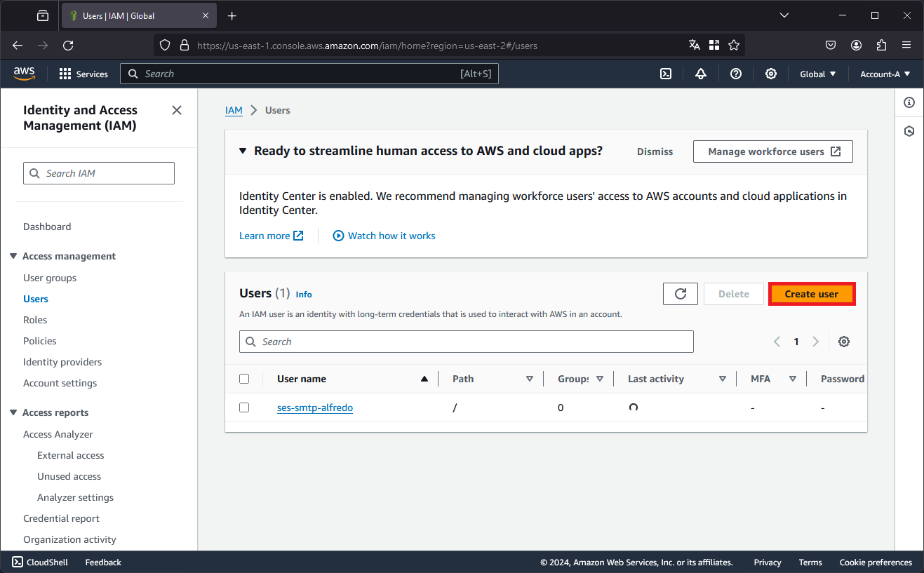Open the Pocket save icon
The image size is (924, 573).
[831, 45]
